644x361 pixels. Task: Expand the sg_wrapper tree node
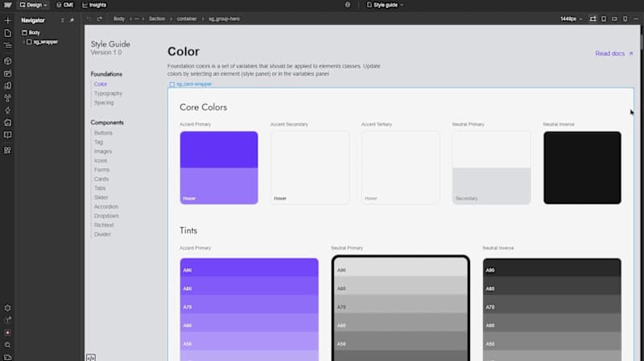coord(24,42)
